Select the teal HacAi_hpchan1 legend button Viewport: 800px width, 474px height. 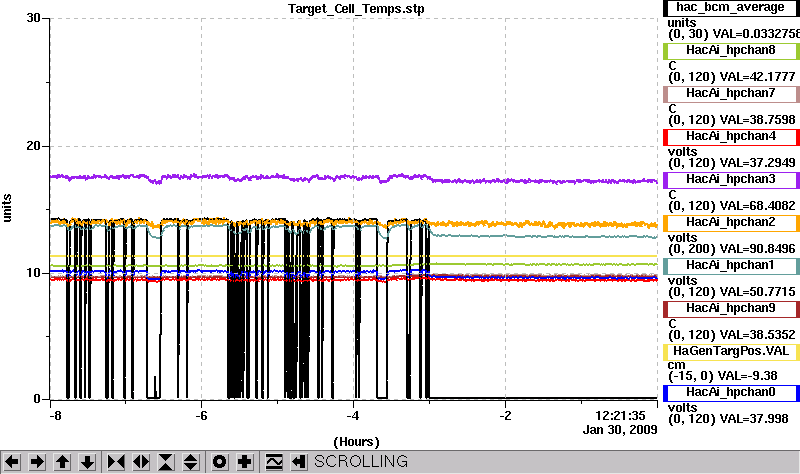tap(731, 265)
